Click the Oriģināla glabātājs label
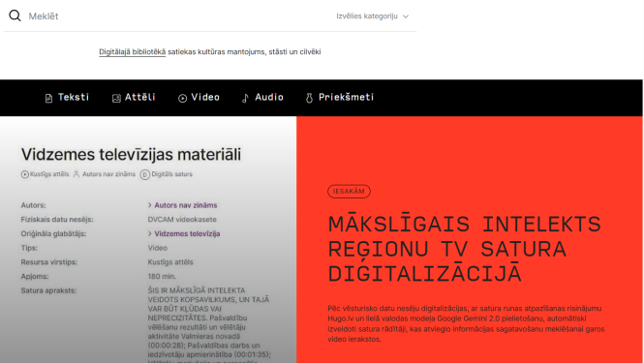The width and height of the screenshot is (644, 363). [53, 233]
